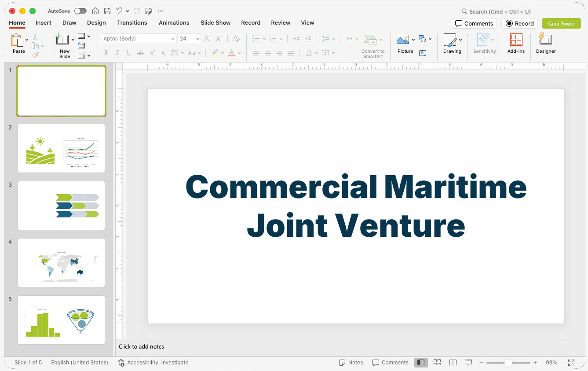Launch the Designer pane
The height and width of the screenshot is (371, 588).
(546, 43)
